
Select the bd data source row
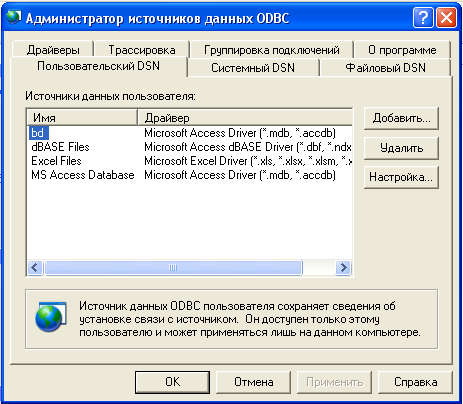coord(38,133)
